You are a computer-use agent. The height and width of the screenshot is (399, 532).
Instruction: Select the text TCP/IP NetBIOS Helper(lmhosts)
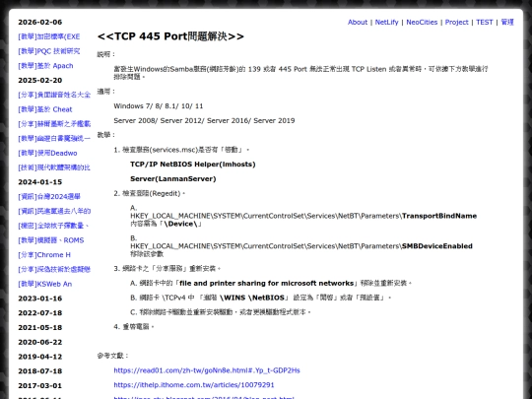(x=193, y=165)
